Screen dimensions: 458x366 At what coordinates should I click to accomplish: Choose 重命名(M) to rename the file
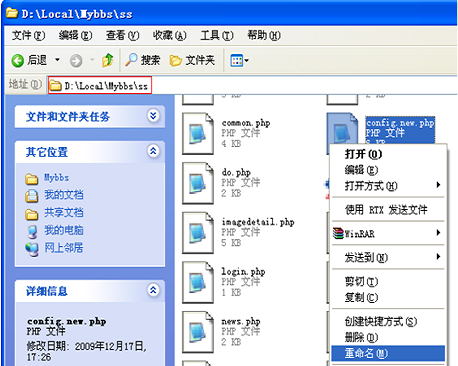[x=388, y=353]
